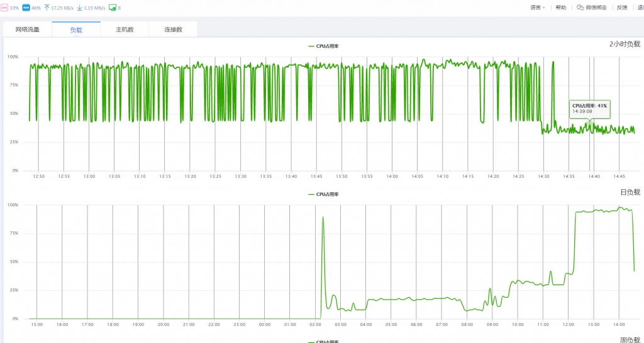Toggle CPU占用率 legend in weekly load chart
Viewport: 644px width, 343px height.
click(x=323, y=341)
